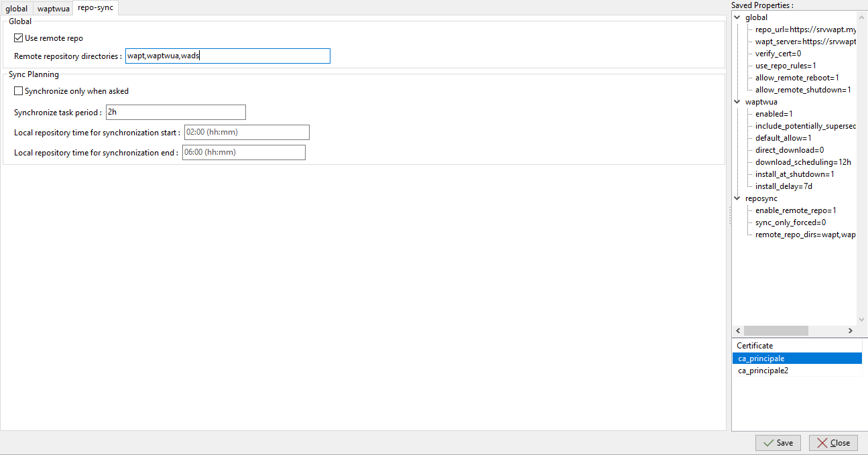Click the synchronization start time field
The image size is (868, 455).
[246, 132]
